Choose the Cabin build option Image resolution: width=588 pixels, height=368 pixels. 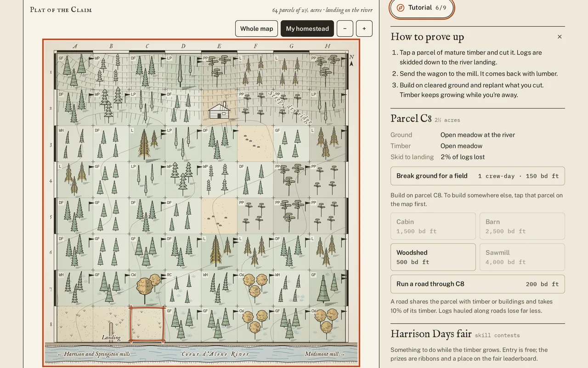click(433, 226)
